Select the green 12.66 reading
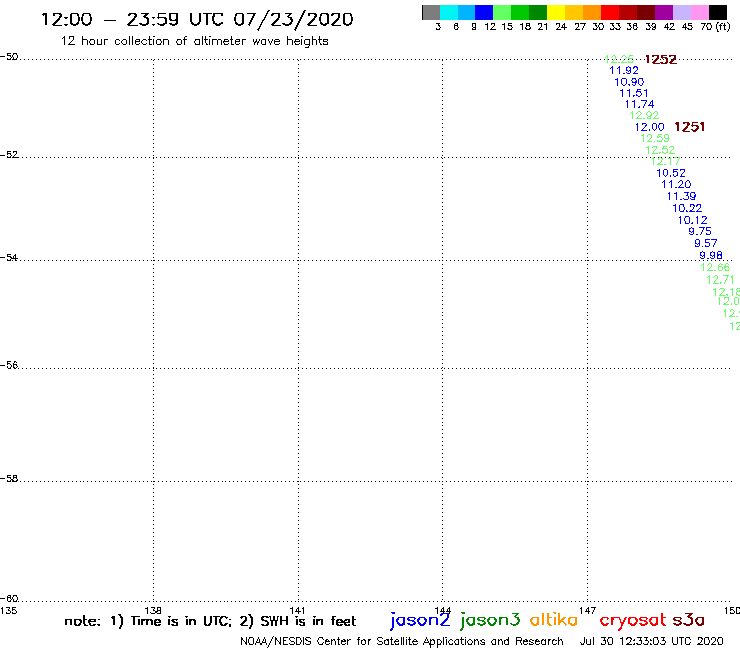740x650 pixels. 715,268
